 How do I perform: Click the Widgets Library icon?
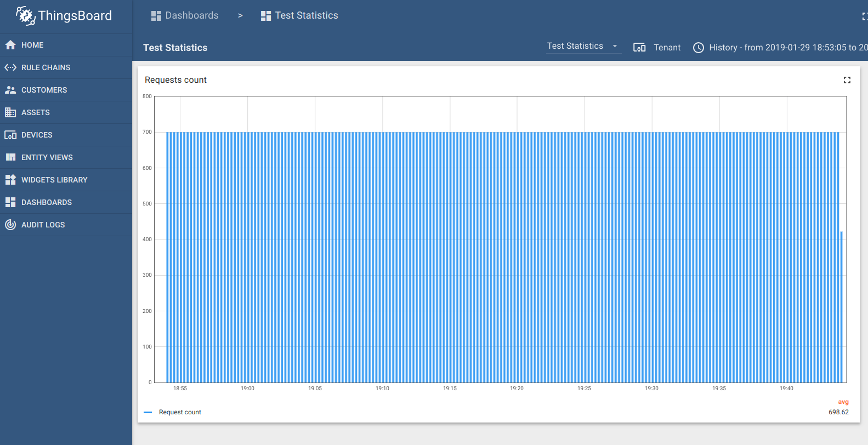(10, 180)
